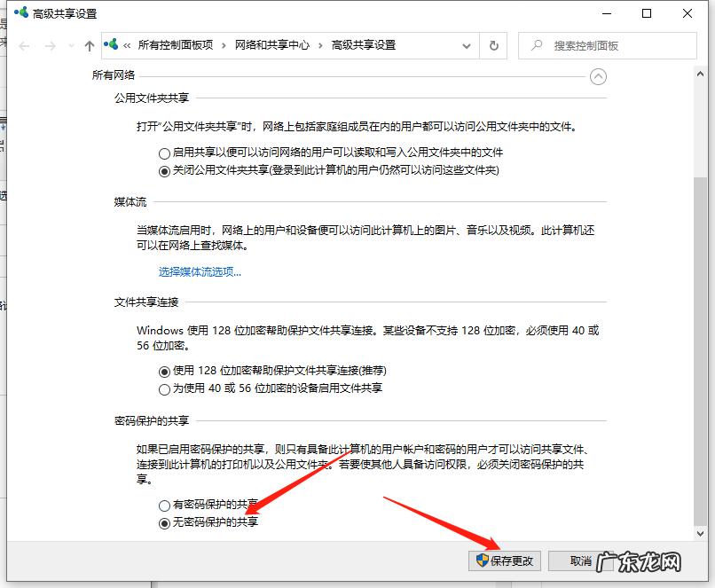The image size is (715, 588).
Task: Enable 启用共享以便可以访问网络的用户 option
Action: tap(164, 153)
